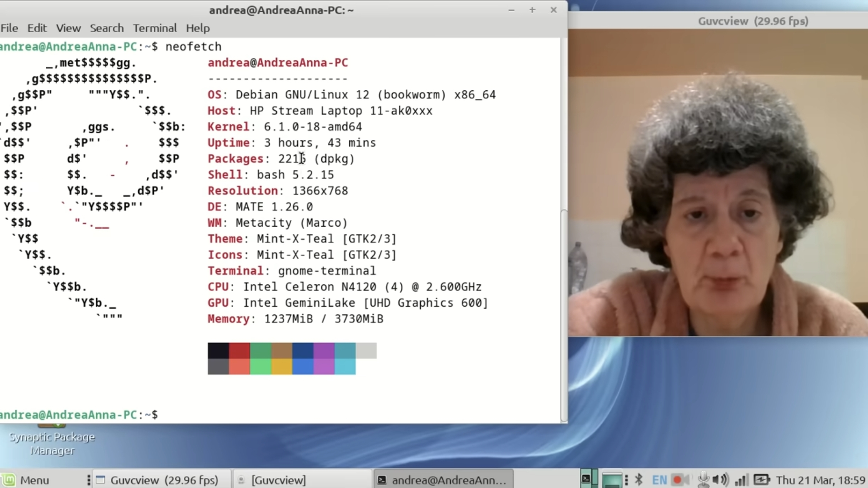
Task: Select the andrea@AndreaAnn... terminal taskbar button
Action: [443, 480]
